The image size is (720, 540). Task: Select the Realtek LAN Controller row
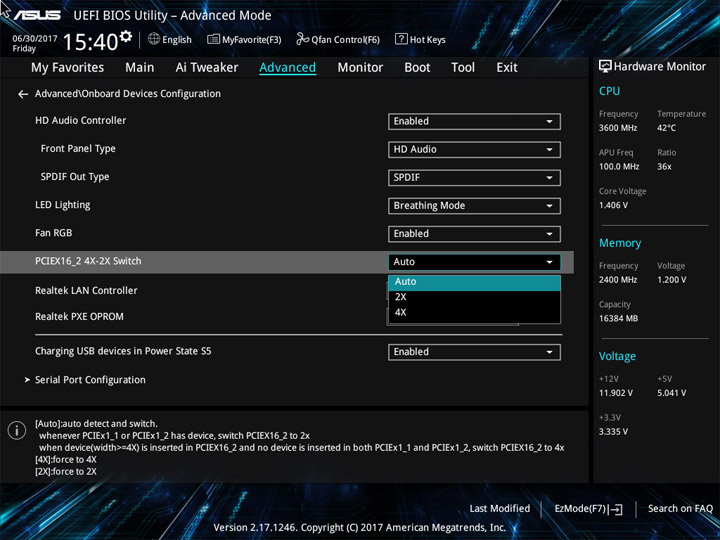(x=86, y=291)
